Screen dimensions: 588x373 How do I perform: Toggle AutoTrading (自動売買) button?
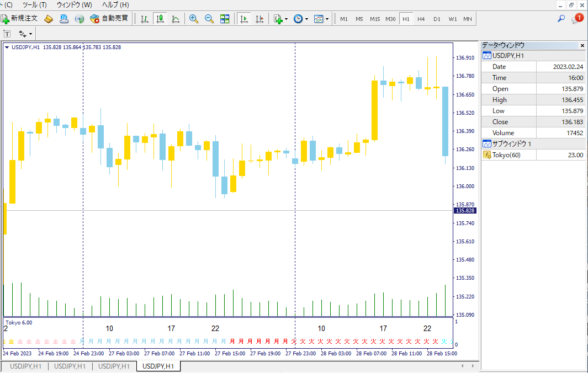point(109,18)
